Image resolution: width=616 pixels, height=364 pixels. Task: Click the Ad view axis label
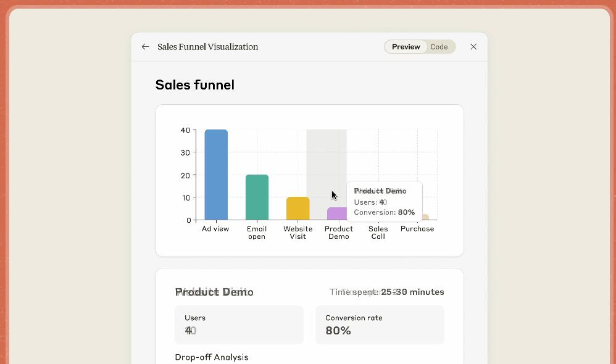click(x=215, y=229)
